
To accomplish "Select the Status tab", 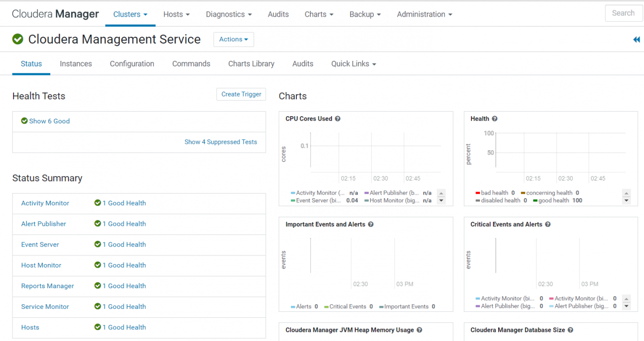I will (31, 64).
